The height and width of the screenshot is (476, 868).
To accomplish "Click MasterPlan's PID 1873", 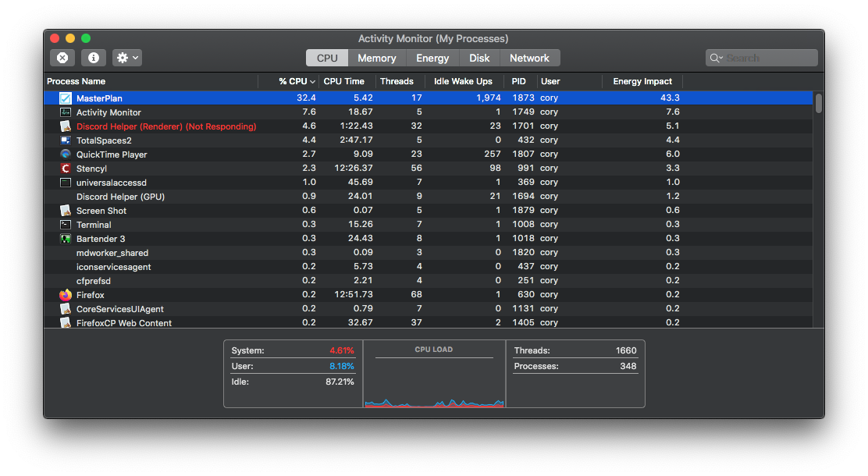I will click(x=523, y=98).
